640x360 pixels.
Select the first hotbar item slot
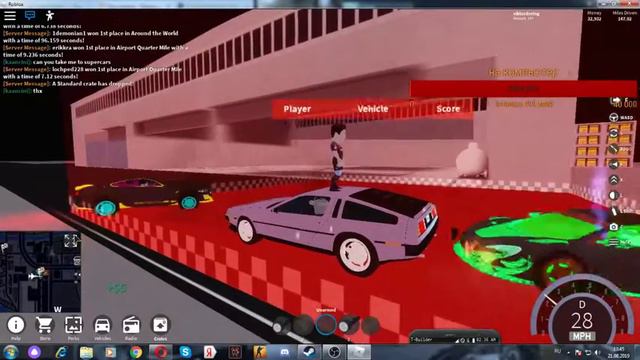click(x=282, y=325)
